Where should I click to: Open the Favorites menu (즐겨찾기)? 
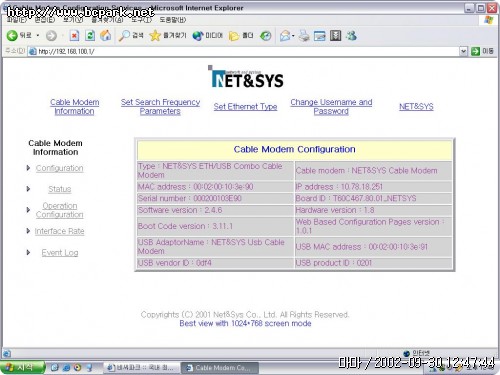point(107,20)
